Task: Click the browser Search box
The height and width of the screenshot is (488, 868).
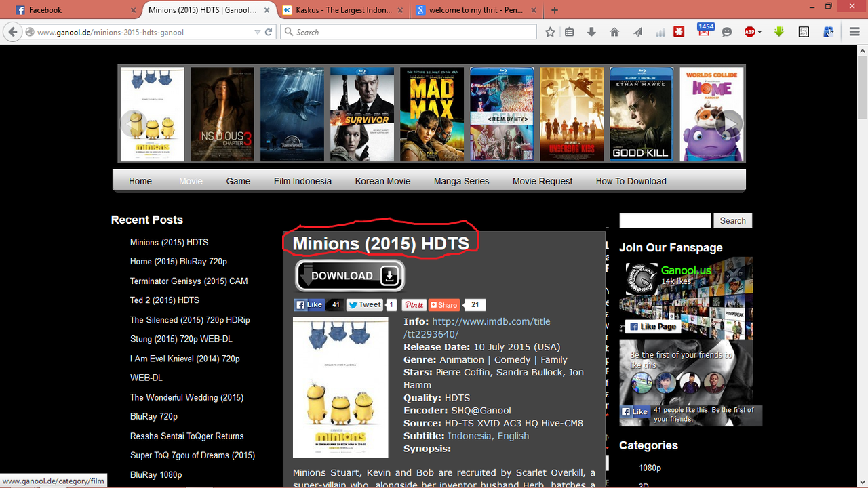Action: [408, 32]
